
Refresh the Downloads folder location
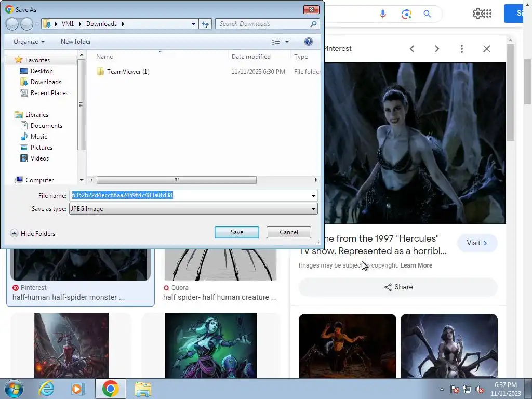(205, 24)
